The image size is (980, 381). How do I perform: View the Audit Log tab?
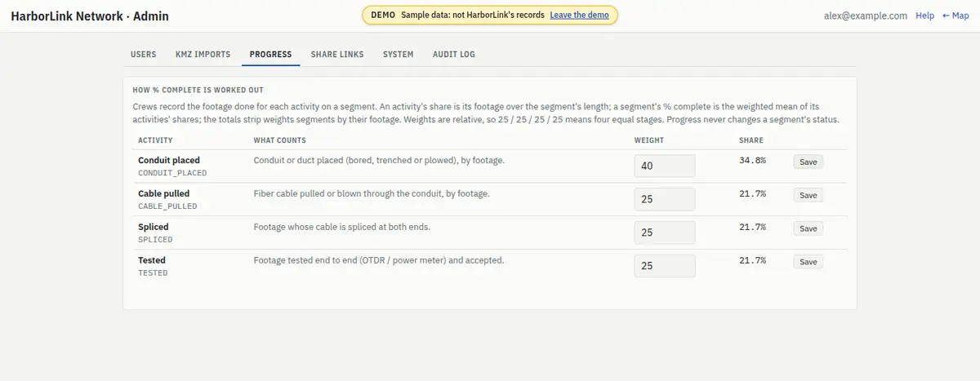click(x=454, y=55)
